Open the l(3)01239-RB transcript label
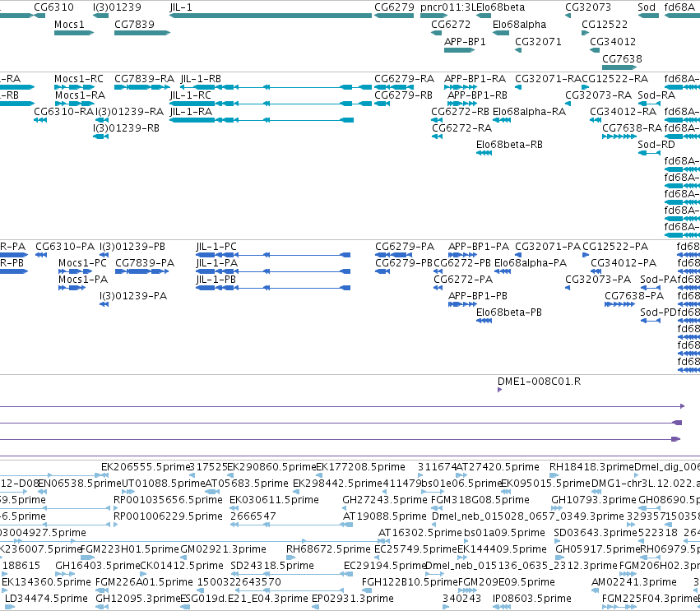Screen dimensions: 700x611 tap(127, 128)
